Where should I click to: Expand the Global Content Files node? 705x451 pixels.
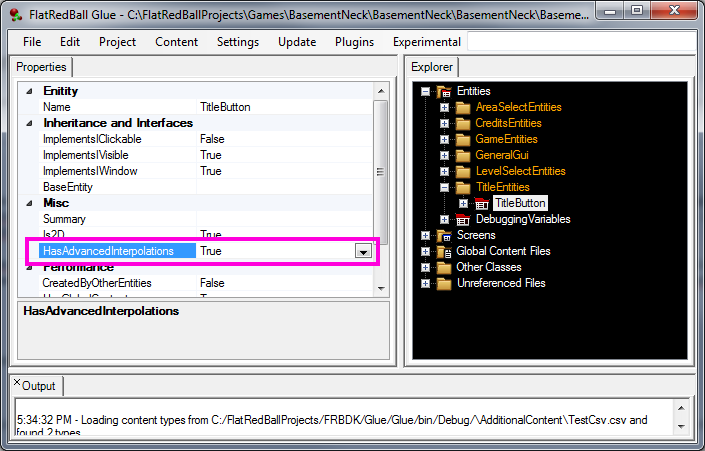click(425, 251)
